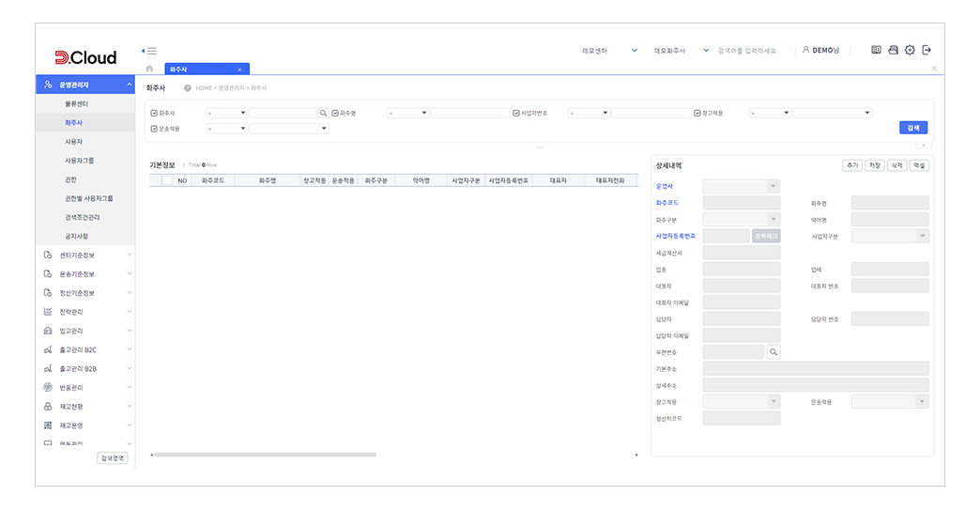The image size is (980, 511).
Task: Open 물류센터 in the sidebar
Action: pos(77,104)
